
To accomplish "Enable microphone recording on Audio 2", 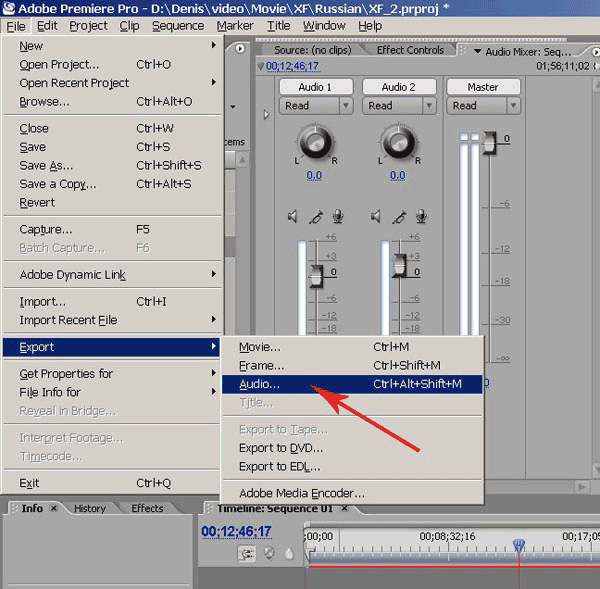I will coord(421,217).
